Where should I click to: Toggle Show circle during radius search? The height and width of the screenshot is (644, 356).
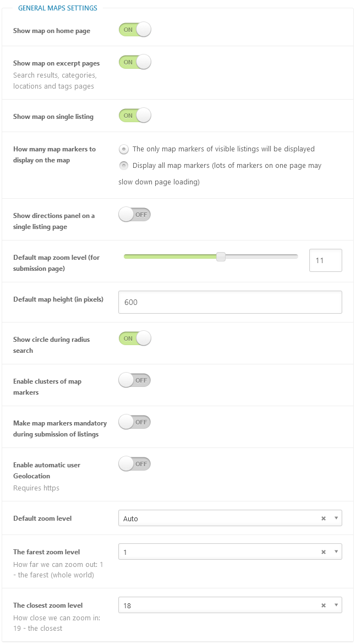point(135,339)
